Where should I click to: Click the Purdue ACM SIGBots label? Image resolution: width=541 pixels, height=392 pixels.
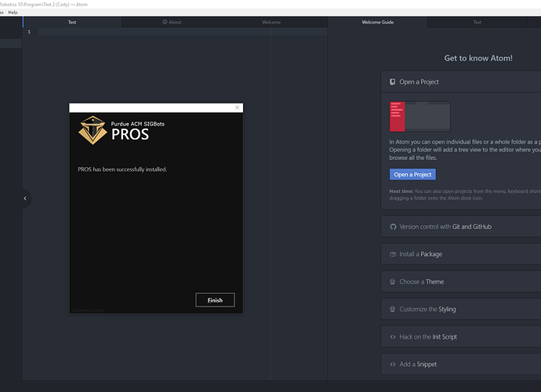[138, 124]
